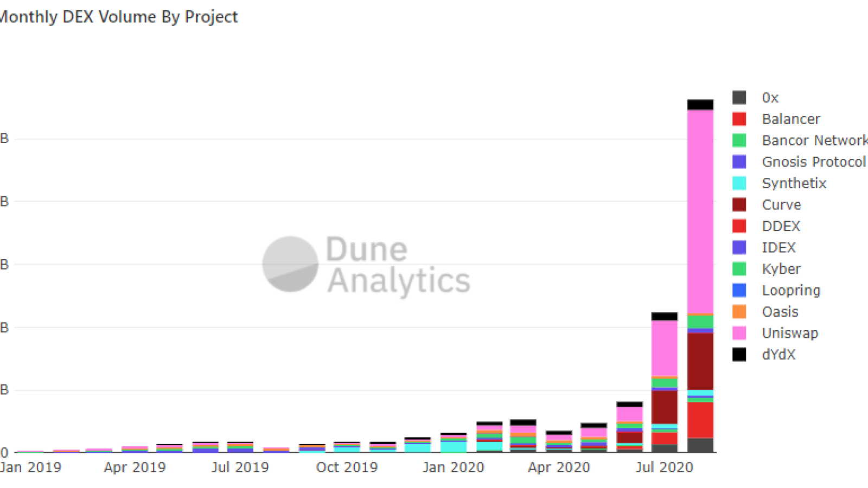
Task: Click the Uniswap pink legend swatch
Action: click(739, 333)
